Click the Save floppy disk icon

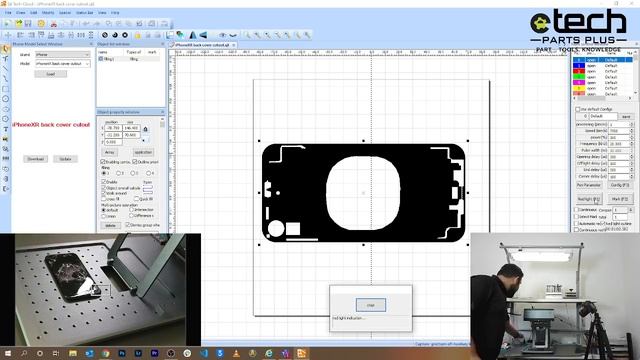tap(28, 24)
